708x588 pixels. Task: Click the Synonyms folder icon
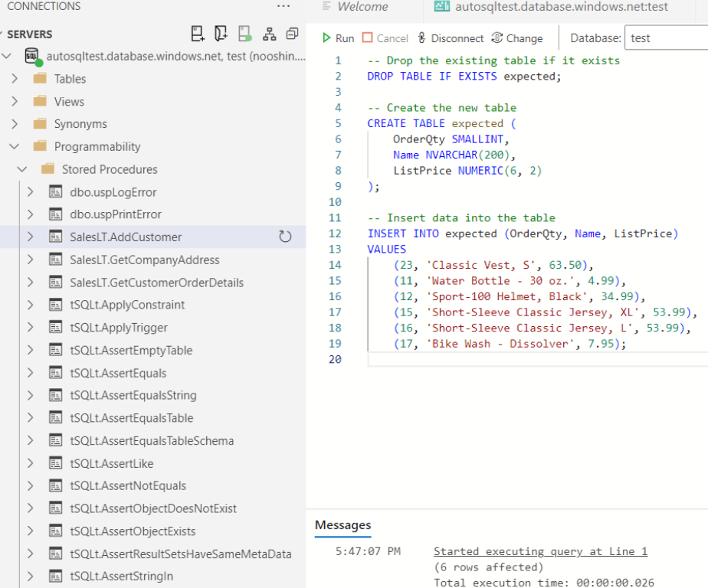pyautogui.click(x=40, y=123)
